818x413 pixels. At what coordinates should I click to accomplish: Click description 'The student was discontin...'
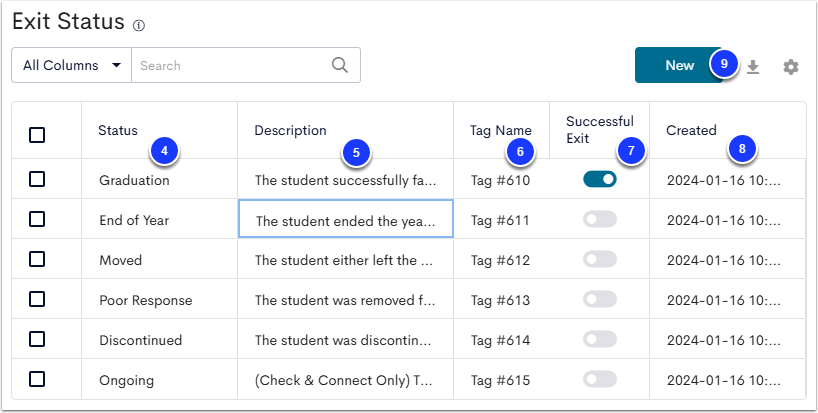coord(343,341)
